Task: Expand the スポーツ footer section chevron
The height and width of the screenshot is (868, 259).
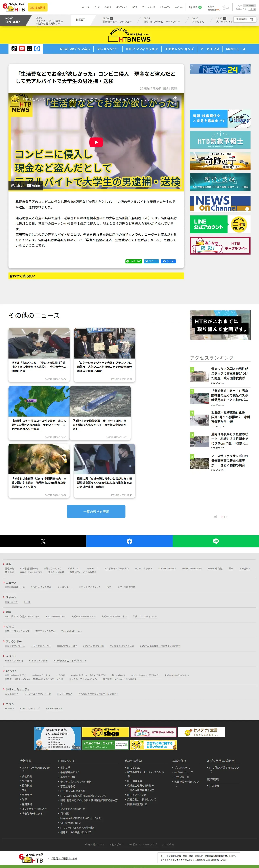Action: tap(4, 597)
